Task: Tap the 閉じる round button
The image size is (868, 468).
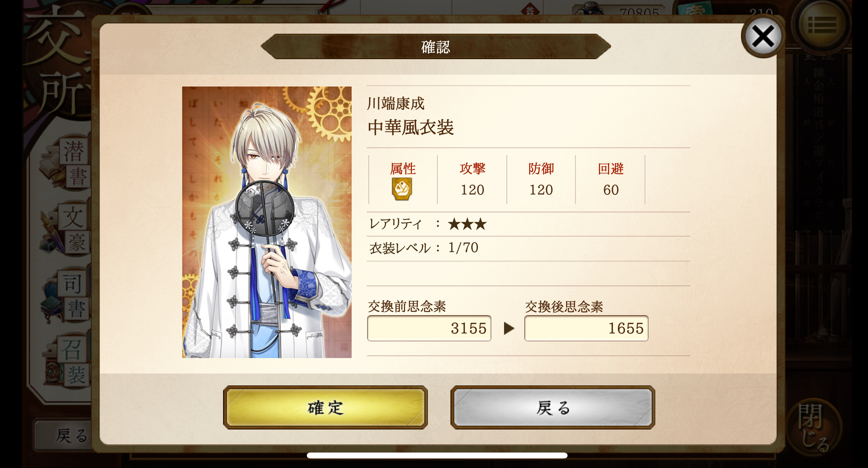Action: [x=814, y=428]
